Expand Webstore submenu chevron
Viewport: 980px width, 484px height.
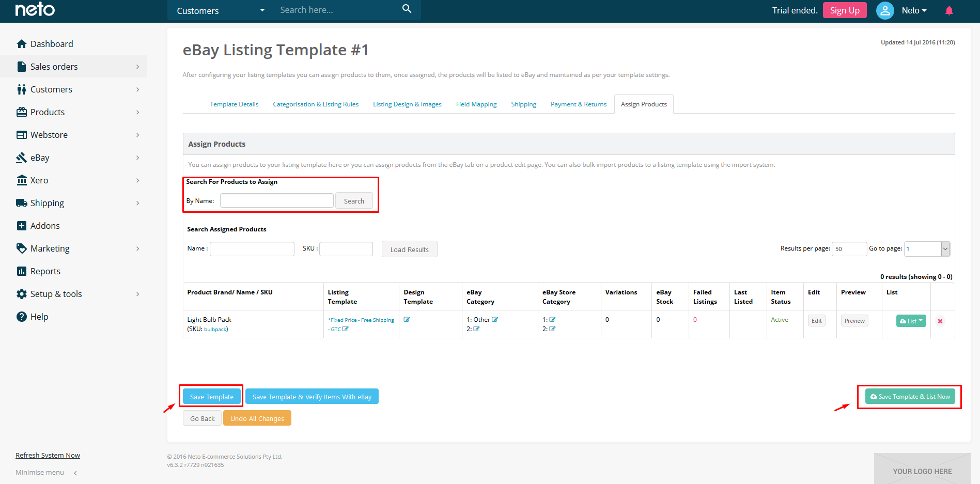(137, 135)
